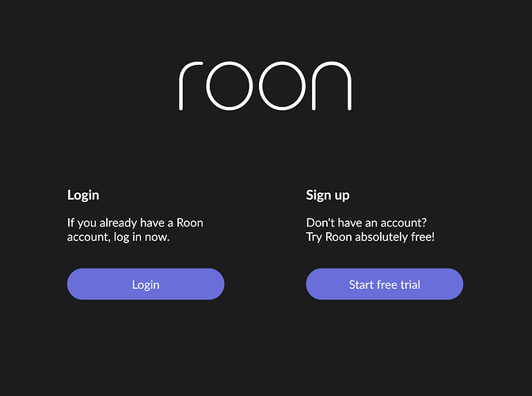Click the Login label inside the purple button
Screen dimensions: 532x396
(146, 284)
